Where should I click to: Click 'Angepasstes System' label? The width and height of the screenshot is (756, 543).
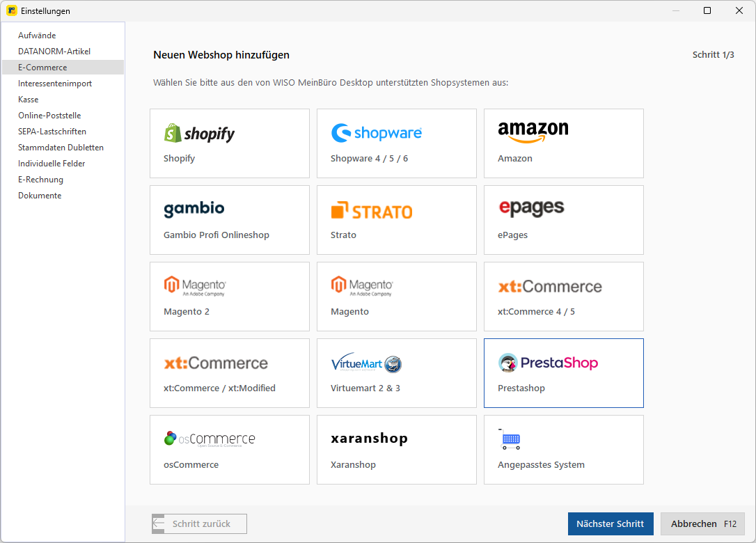tap(541, 465)
